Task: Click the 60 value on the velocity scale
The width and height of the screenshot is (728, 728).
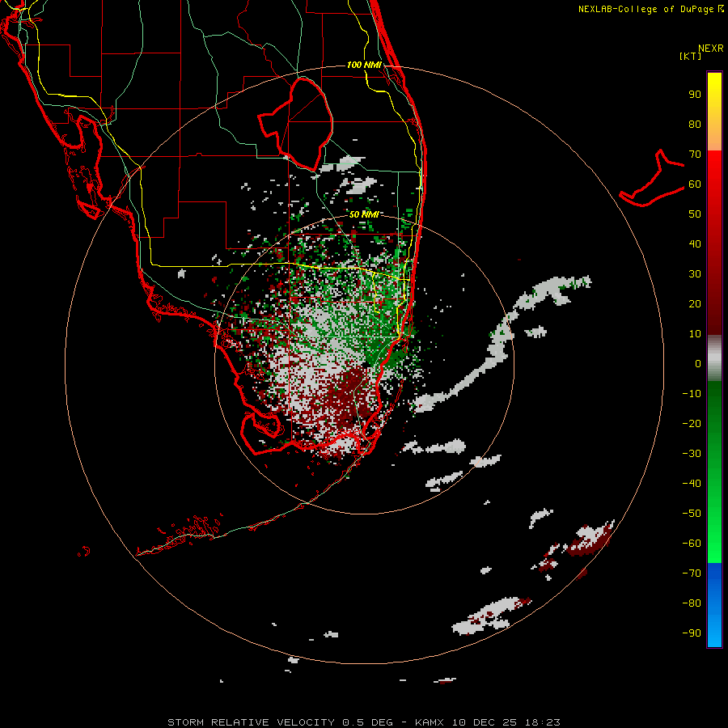Action: [x=695, y=184]
